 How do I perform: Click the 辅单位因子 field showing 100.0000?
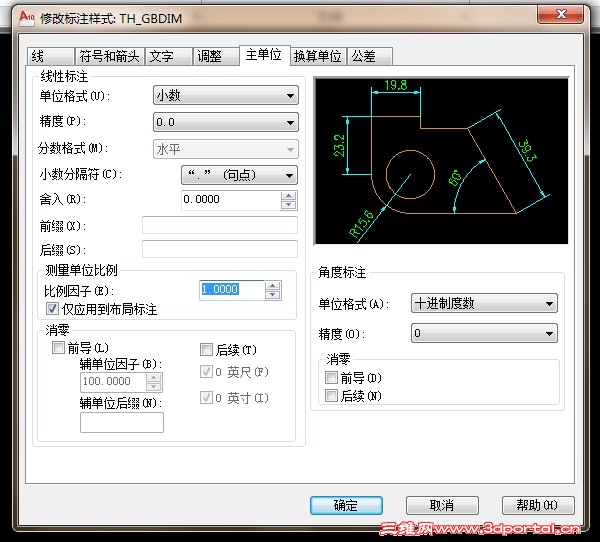113,382
